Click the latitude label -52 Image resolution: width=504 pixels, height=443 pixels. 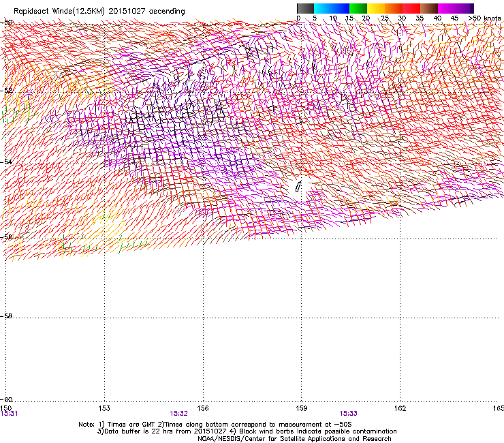(x=6, y=91)
